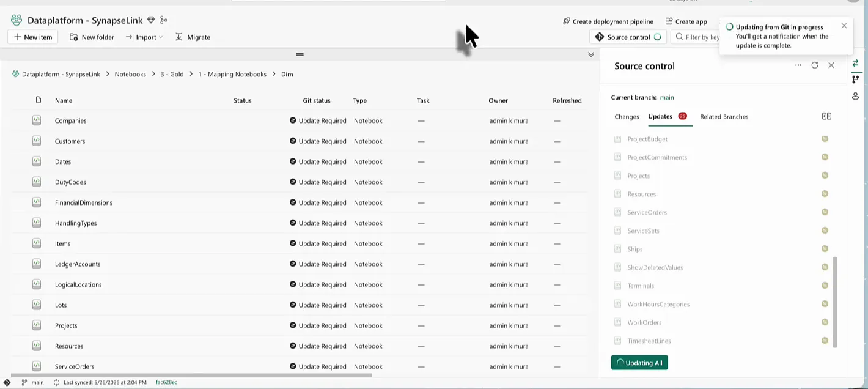The width and height of the screenshot is (868, 389).
Task: Click notebook icon in Customers row
Action: tap(37, 141)
